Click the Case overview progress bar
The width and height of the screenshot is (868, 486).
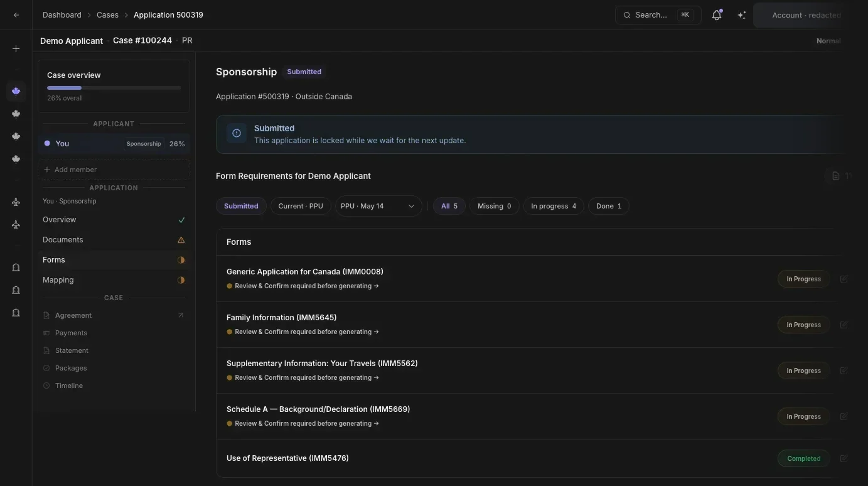[x=114, y=88]
